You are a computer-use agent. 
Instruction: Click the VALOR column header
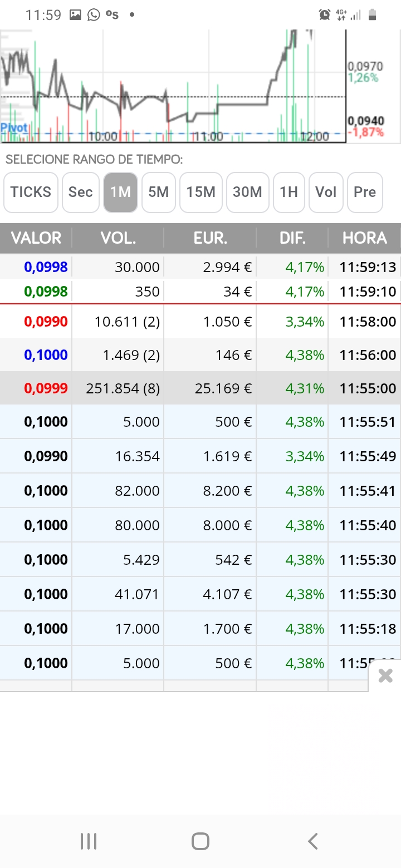(x=36, y=238)
